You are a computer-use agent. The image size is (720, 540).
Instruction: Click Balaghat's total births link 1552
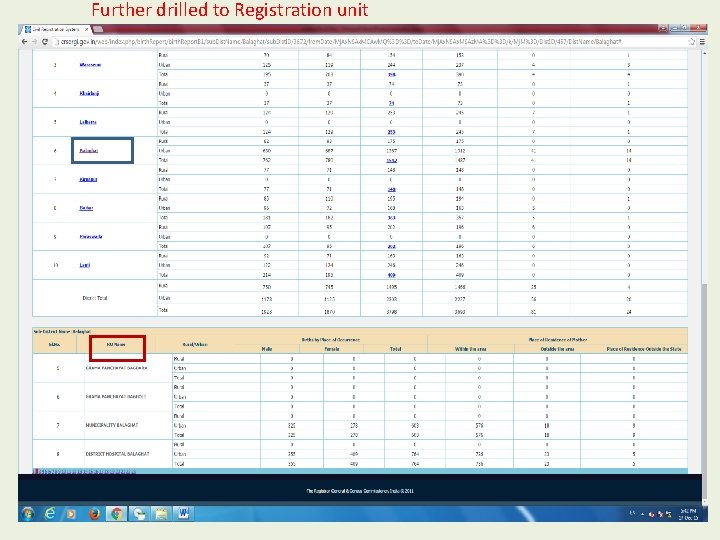(391, 161)
